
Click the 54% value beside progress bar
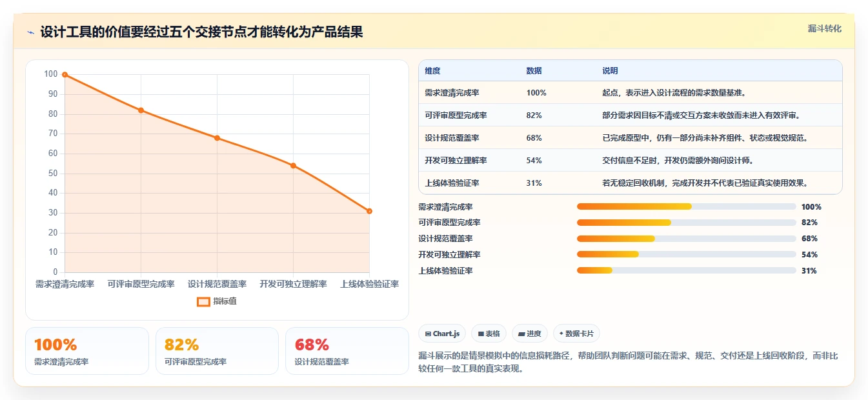809,255
